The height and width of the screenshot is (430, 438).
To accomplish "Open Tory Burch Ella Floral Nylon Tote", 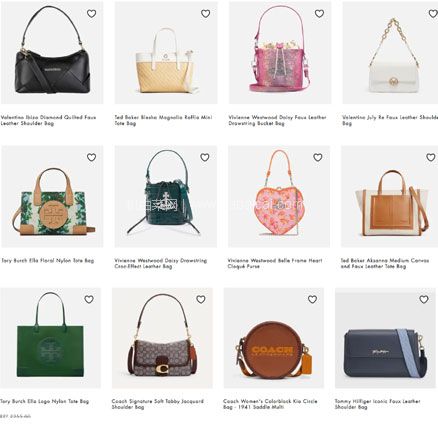I will (48, 261).
